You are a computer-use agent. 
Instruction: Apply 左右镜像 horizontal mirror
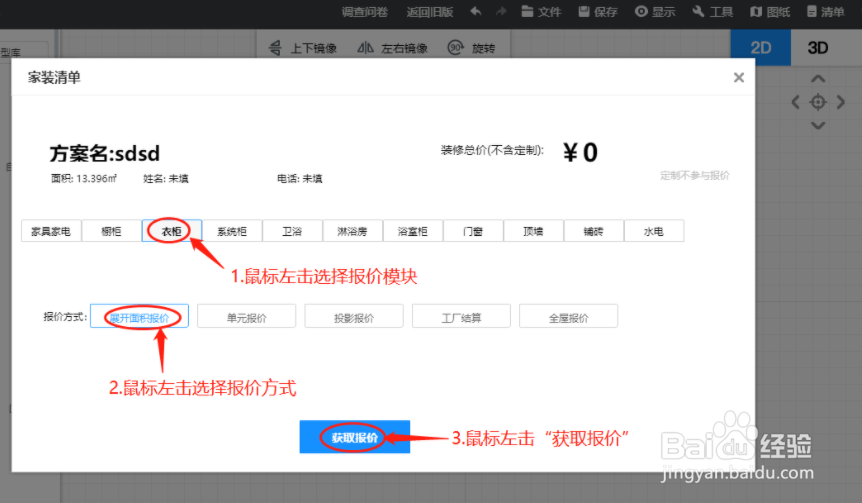(x=393, y=48)
